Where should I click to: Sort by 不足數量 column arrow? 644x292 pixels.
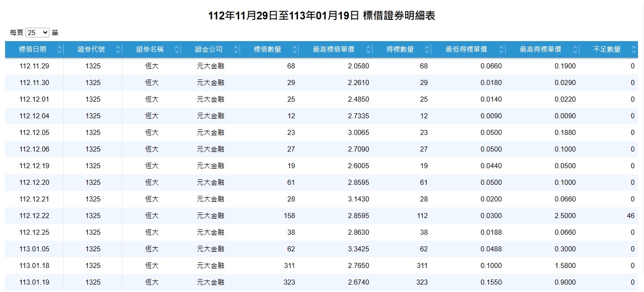point(634,49)
